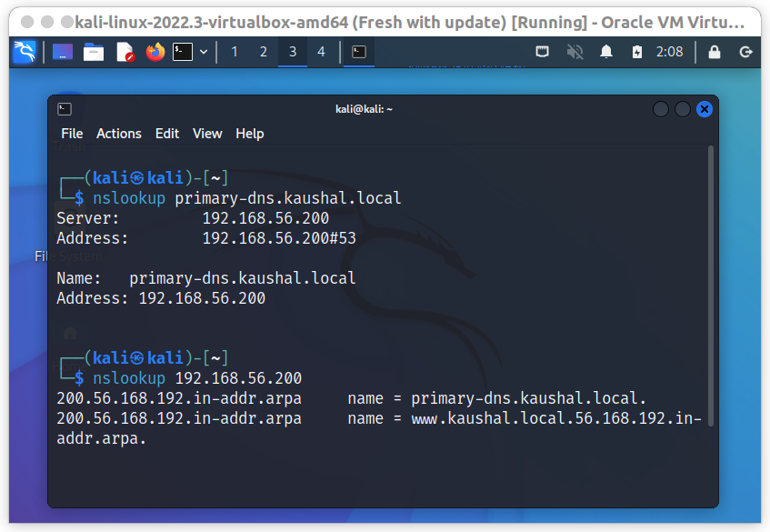Screen dimensions: 770x532
Task: Open the notification bell in the tray
Action: click(x=605, y=52)
